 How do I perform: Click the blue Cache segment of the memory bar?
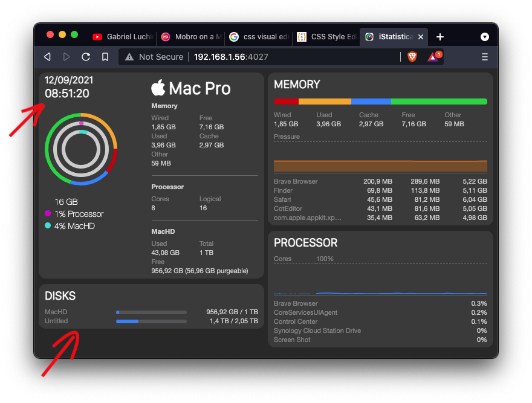(371, 102)
